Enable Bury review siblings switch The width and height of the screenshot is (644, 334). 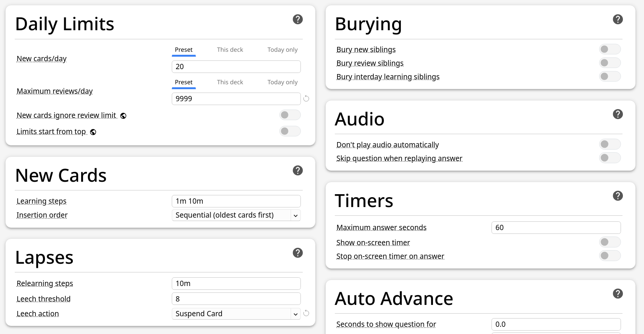tap(610, 63)
